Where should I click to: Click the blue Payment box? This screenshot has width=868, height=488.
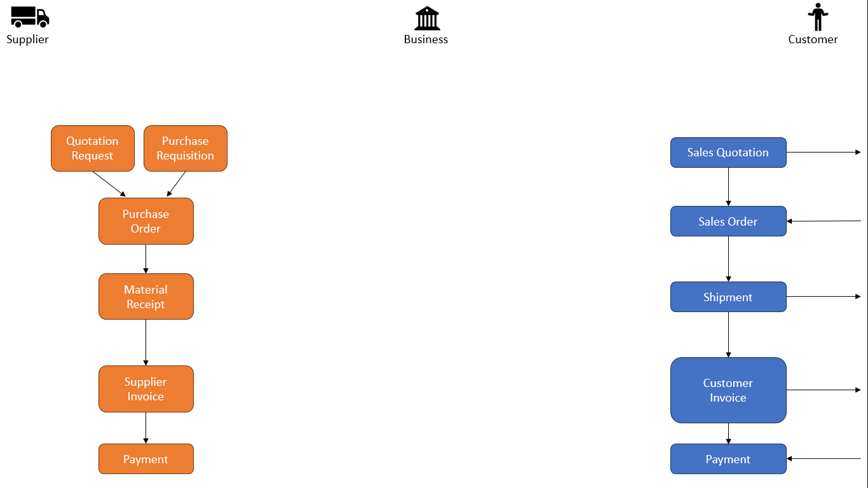728,459
